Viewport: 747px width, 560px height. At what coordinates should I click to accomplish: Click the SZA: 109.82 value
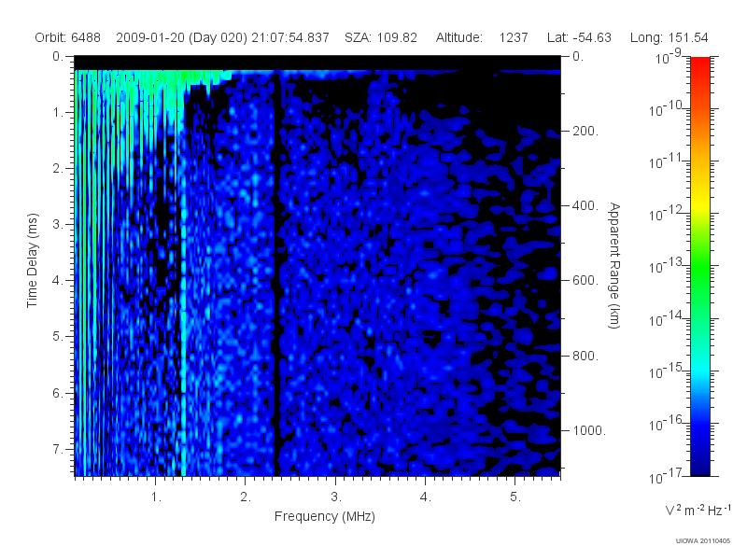pyautogui.click(x=381, y=37)
